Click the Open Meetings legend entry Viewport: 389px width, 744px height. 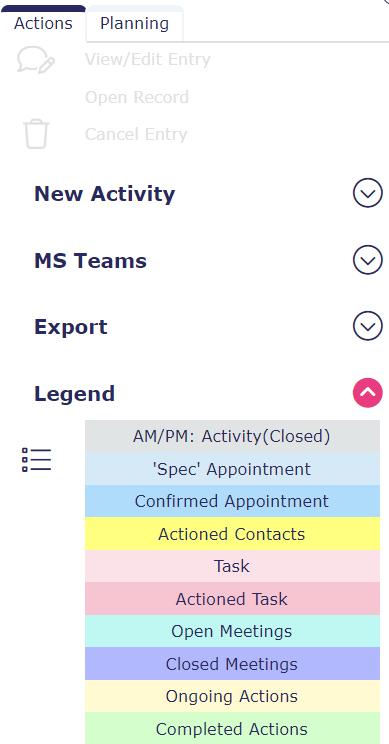tap(232, 631)
